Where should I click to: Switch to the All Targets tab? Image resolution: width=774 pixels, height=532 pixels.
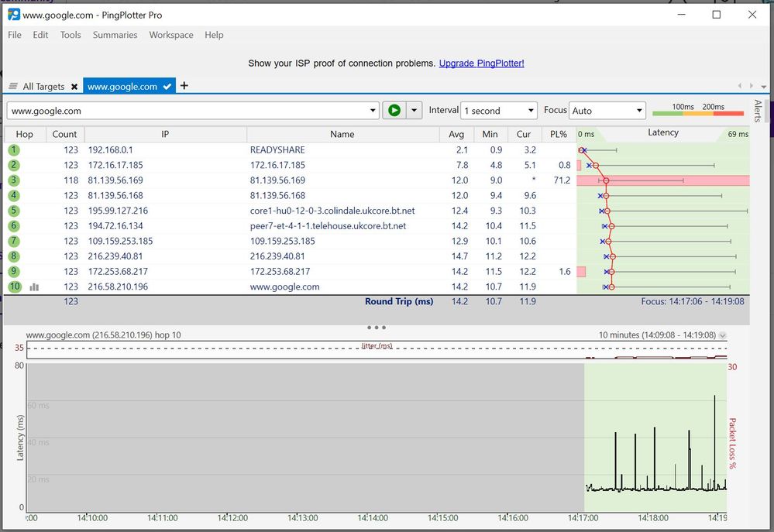44,86
